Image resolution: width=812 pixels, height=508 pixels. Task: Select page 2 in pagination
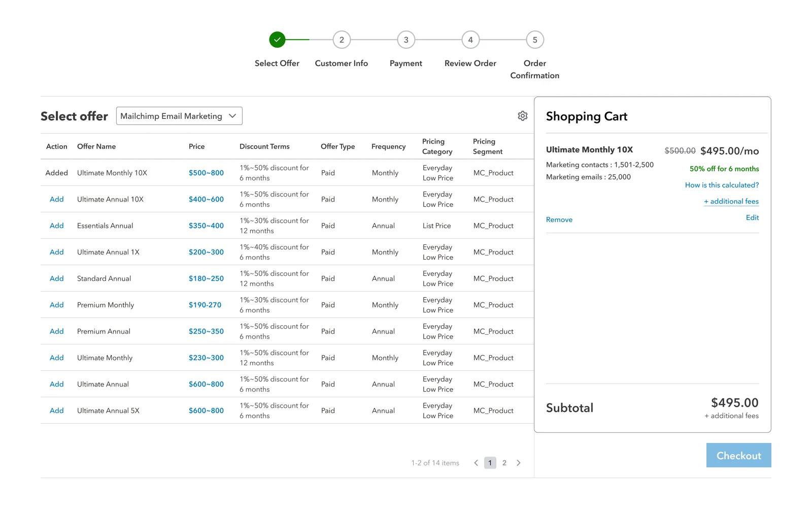coord(504,463)
